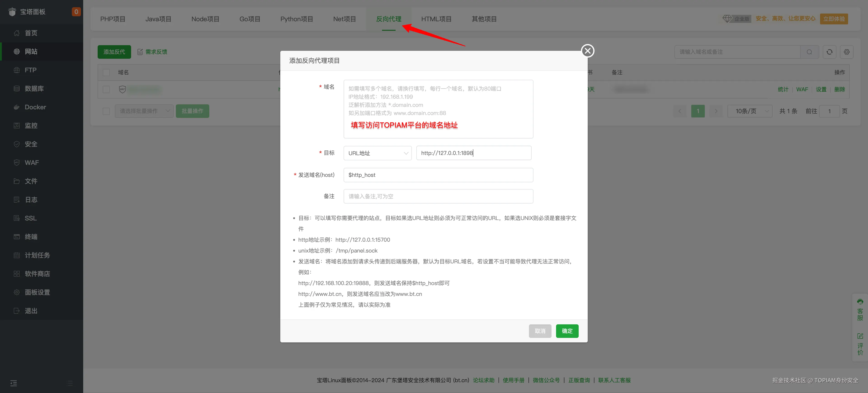Open the URL地址 target type dropdown

377,153
